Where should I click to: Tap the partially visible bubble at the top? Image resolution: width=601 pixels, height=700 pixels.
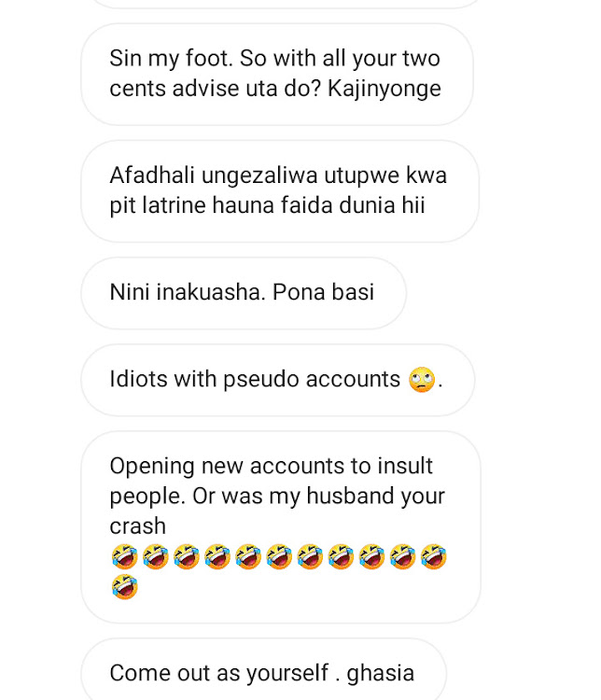click(x=286, y=4)
